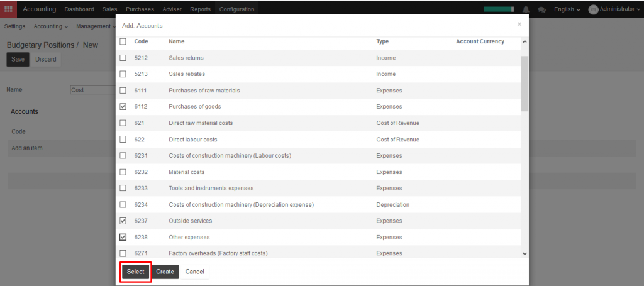
Task: Click the Purchases of raw materials name
Action: (204, 91)
